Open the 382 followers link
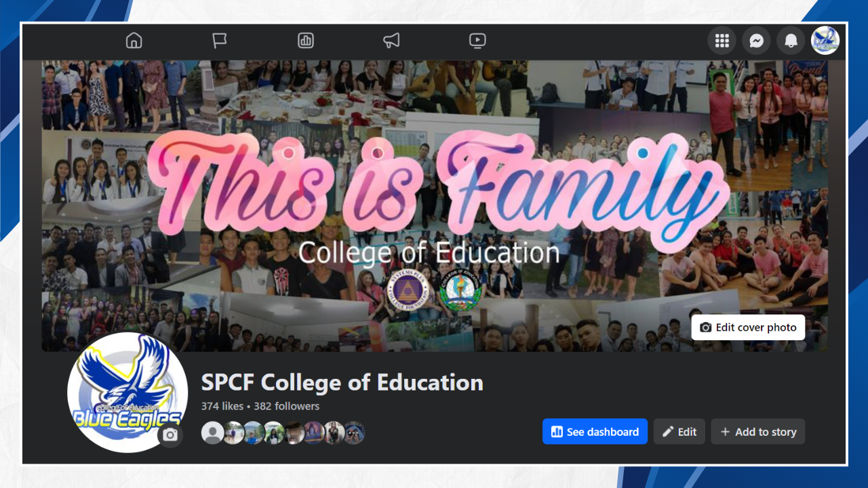The image size is (868, 488). [286, 406]
